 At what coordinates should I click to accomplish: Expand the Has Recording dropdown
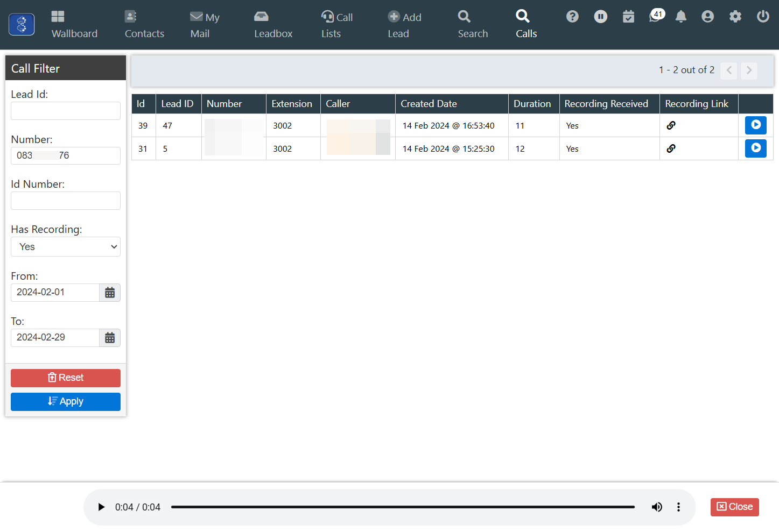tap(66, 247)
